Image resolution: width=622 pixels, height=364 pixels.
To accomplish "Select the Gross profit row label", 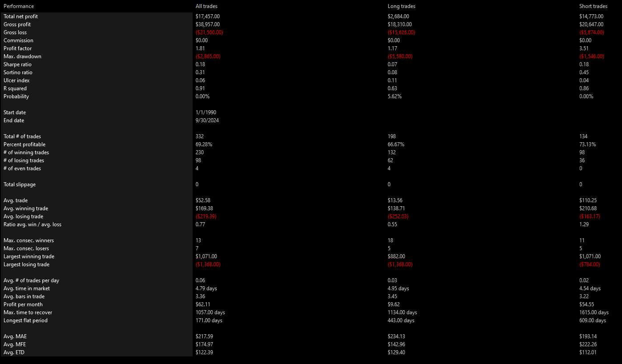I will pyautogui.click(x=17, y=24).
